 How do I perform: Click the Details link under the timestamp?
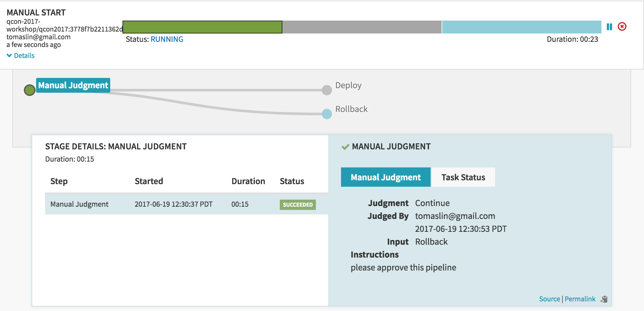tap(24, 55)
